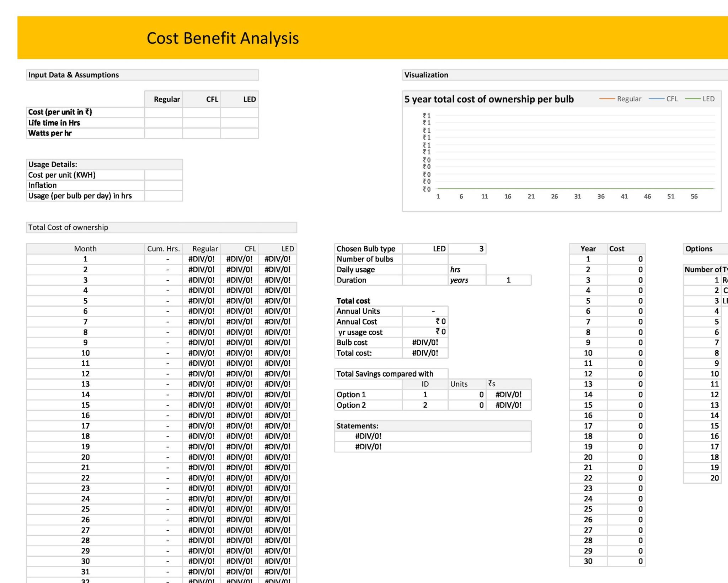The height and width of the screenshot is (583, 728).
Task: Click the Visualization section header
Action: (x=425, y=75)
